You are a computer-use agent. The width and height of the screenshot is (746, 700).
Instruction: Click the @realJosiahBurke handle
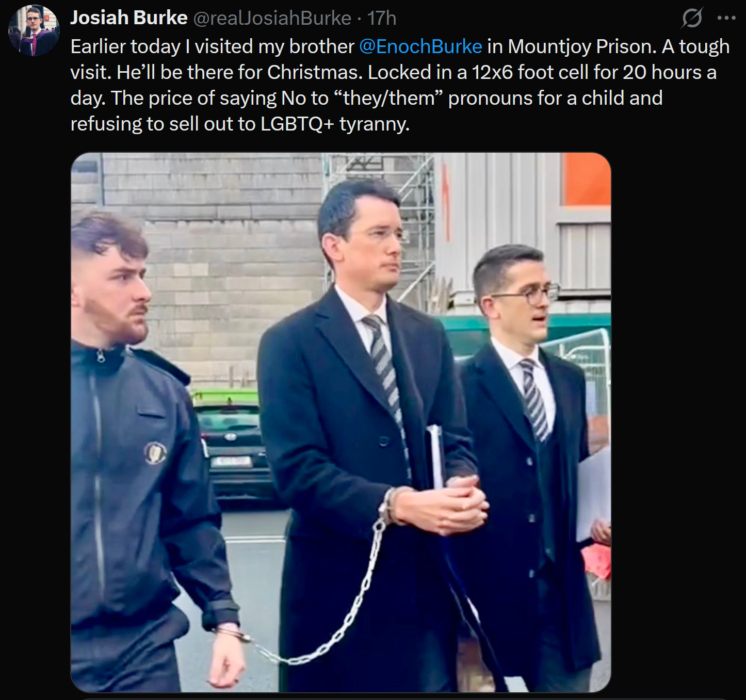click(272, 19)
